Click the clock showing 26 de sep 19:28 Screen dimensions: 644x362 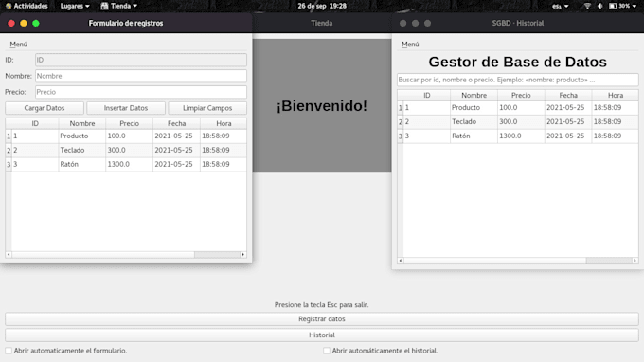[322, 6]
